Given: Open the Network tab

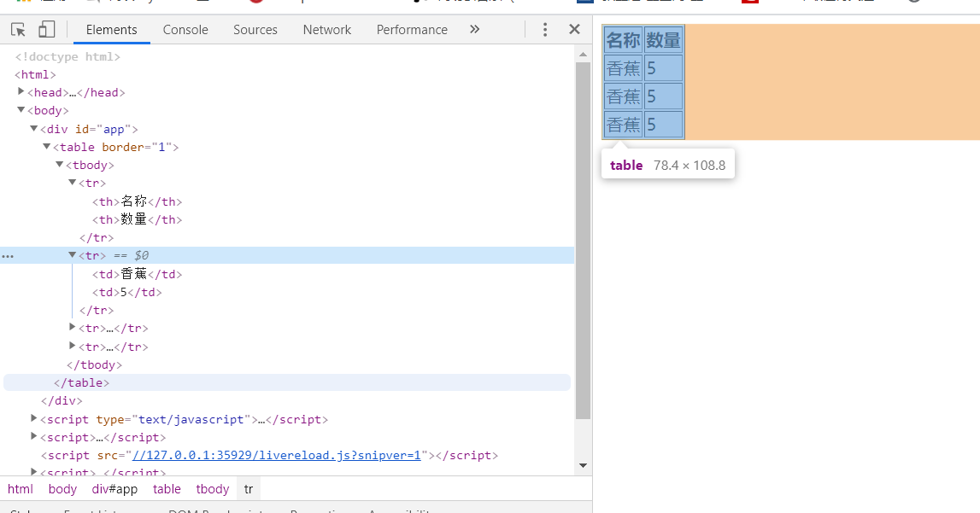Looking at the screenshot, I should click(x=327, y=29).
